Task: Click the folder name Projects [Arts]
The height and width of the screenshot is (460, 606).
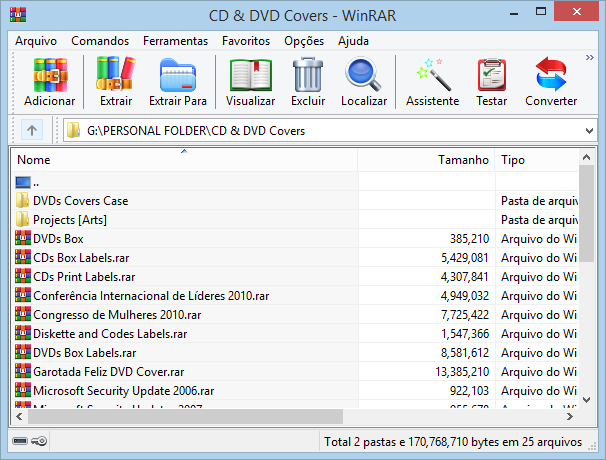Action: tap(70, 220)
